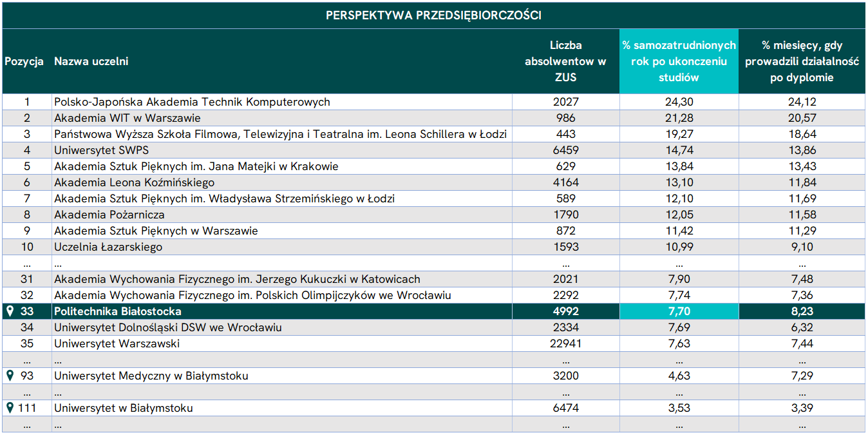
Task: Click months value 24,12
Action: pyautogui.click(x=802, y=102)
